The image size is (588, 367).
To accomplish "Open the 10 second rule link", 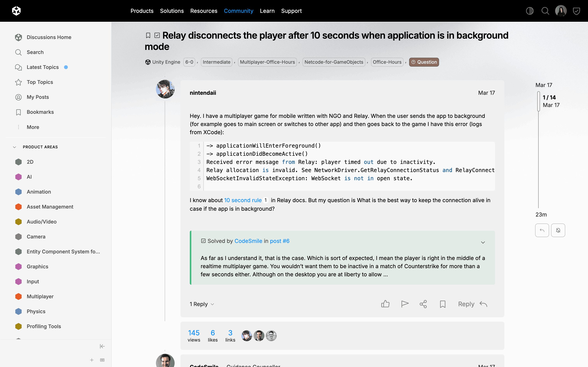I will (x=242, y=200).
